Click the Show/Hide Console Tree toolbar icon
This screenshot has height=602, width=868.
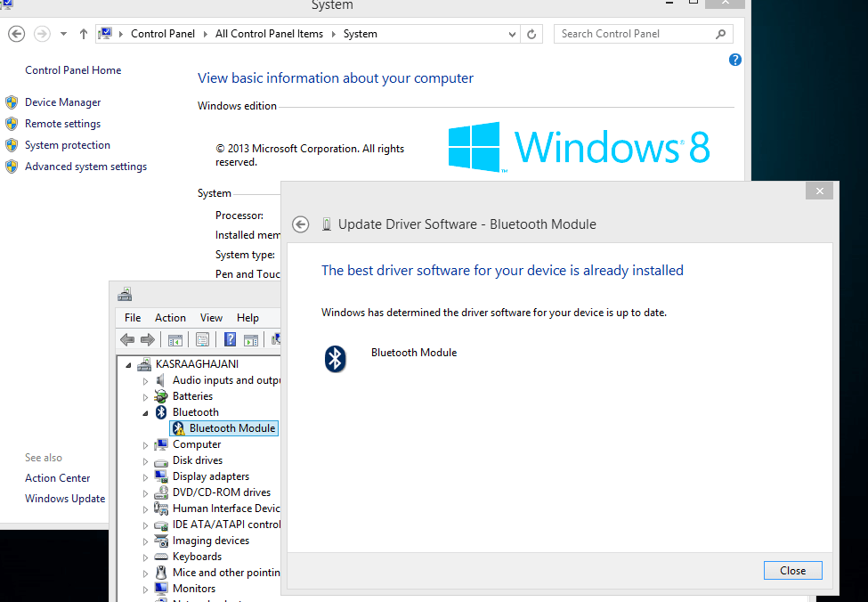click(x=174, y=339)
